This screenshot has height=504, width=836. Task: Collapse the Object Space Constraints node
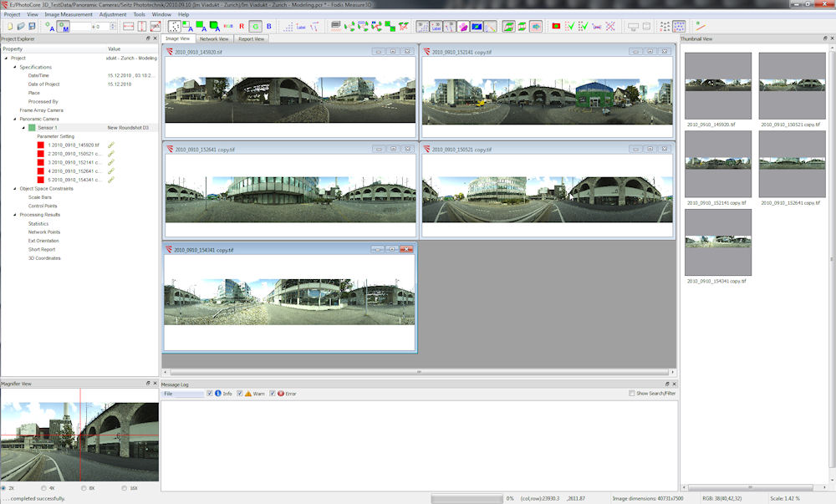coord(14,188)
